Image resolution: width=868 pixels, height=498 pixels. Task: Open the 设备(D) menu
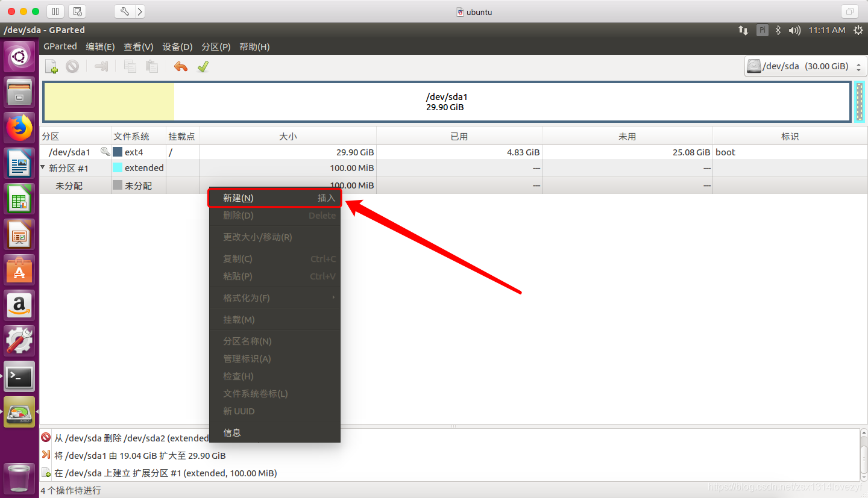[178, 46]
